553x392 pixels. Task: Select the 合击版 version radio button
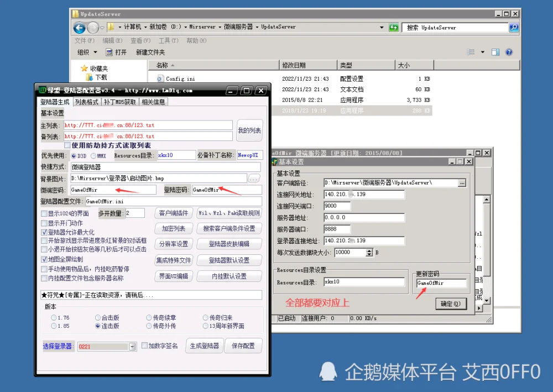(98, 318)
